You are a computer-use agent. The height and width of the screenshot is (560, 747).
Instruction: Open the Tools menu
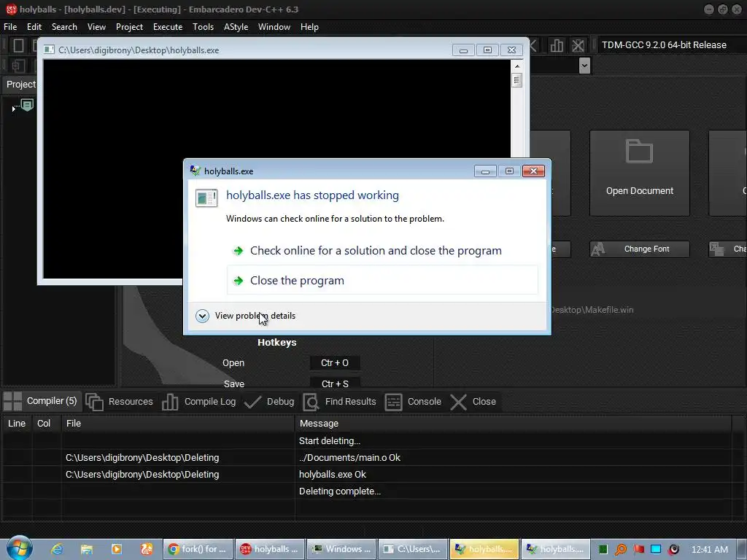tap(203, 27)
